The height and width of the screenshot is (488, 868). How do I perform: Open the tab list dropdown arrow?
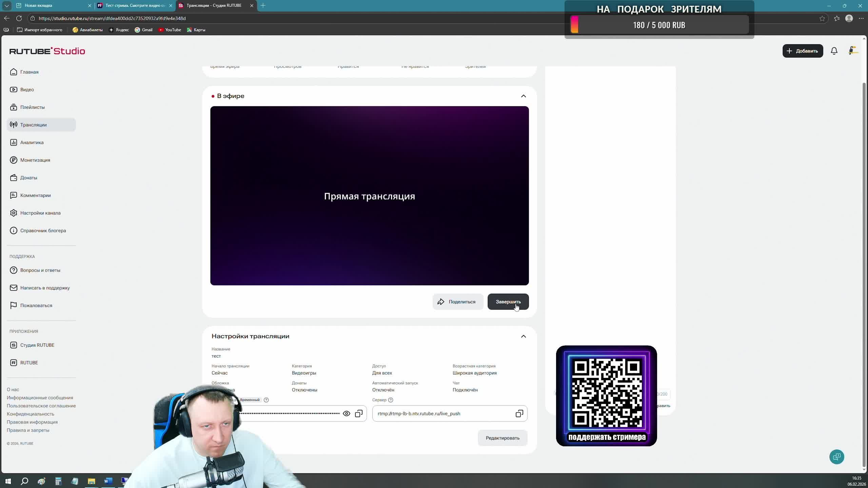6,5
